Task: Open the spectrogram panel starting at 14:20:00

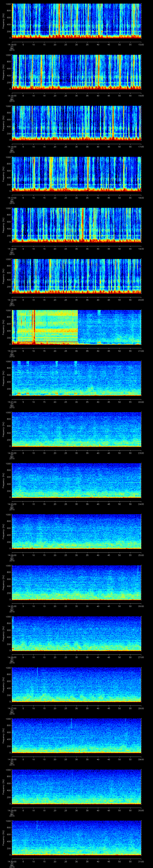Action: point(77,327)
